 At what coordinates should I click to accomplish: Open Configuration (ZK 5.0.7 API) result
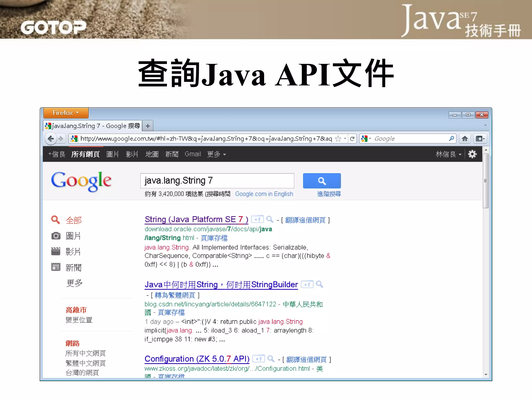click(197, 359)
